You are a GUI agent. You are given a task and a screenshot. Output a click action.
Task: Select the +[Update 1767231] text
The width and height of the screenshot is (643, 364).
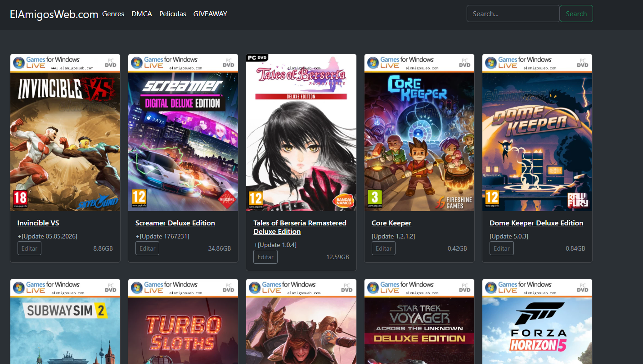coord(162,236)
